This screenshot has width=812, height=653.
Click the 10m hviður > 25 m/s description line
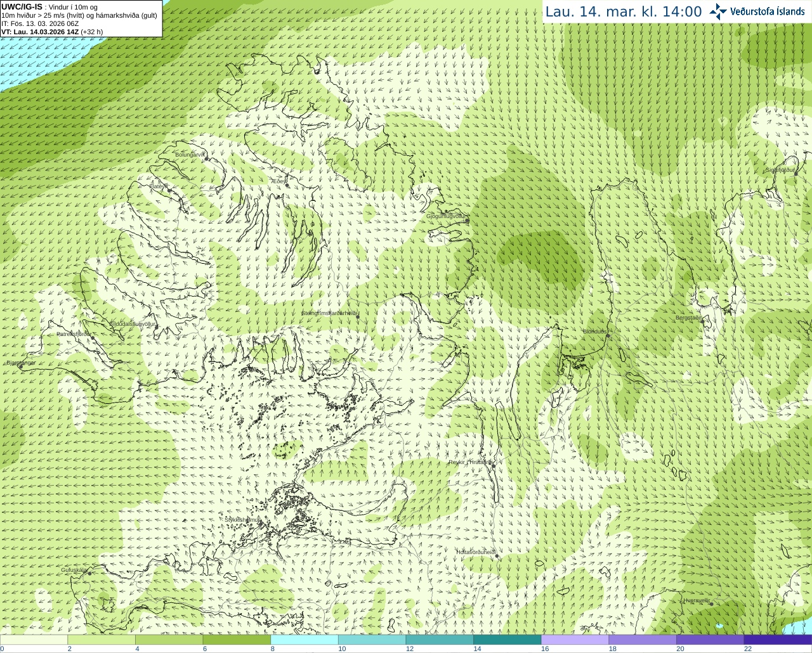point(79,15)
